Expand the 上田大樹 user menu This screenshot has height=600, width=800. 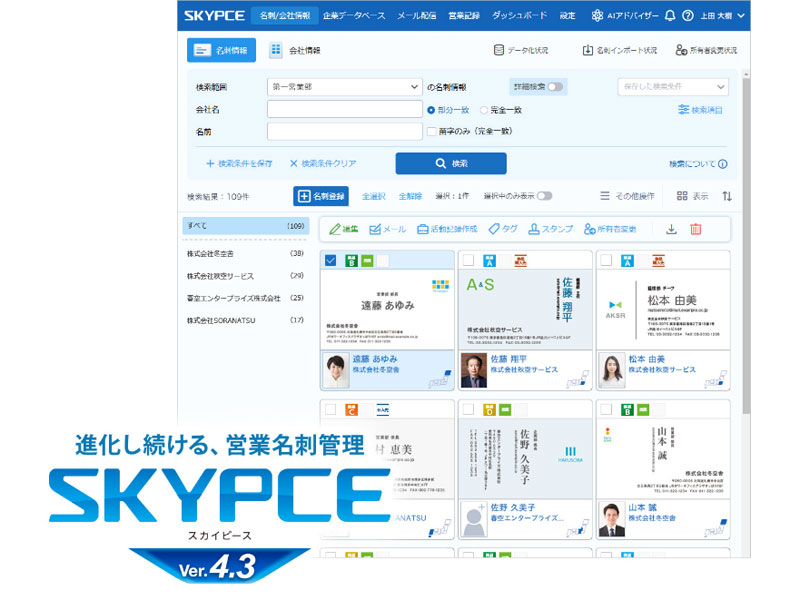(x=722, y=15)
